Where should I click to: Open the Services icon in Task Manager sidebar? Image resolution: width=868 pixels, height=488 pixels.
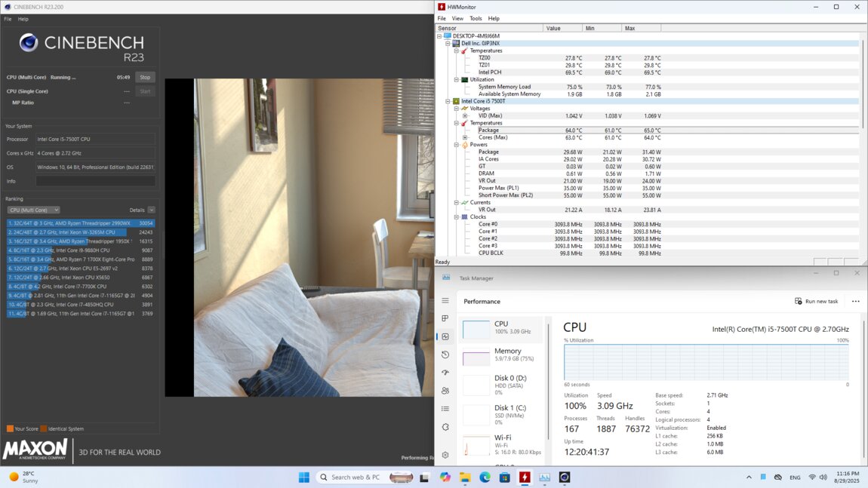pos(445,427)
